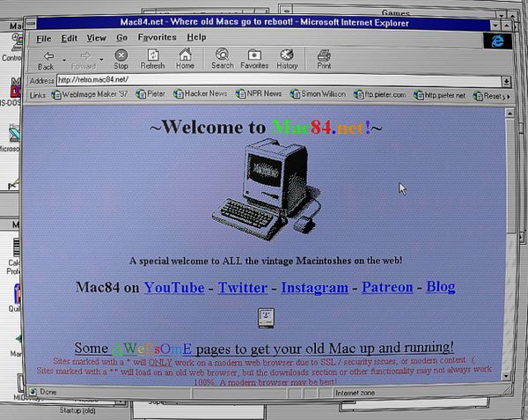Follow the Blog link

pyautogui.click(x=441, y=287)
